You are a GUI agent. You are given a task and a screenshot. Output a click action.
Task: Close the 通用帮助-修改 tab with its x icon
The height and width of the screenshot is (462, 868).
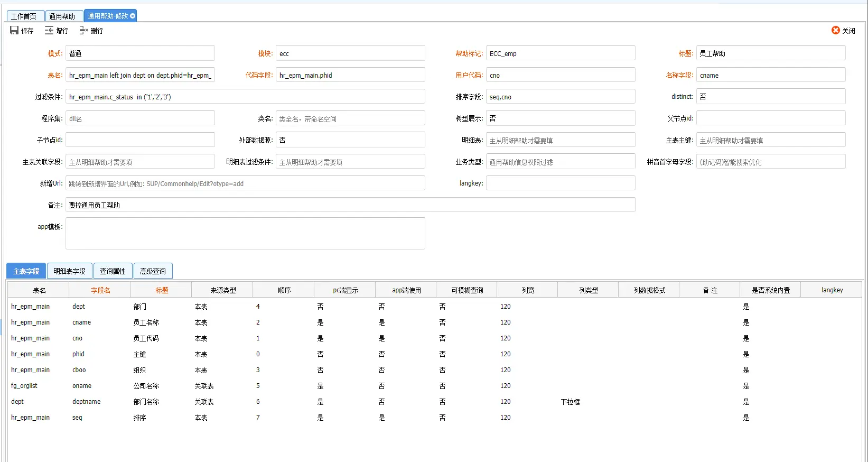pos(133,16)
